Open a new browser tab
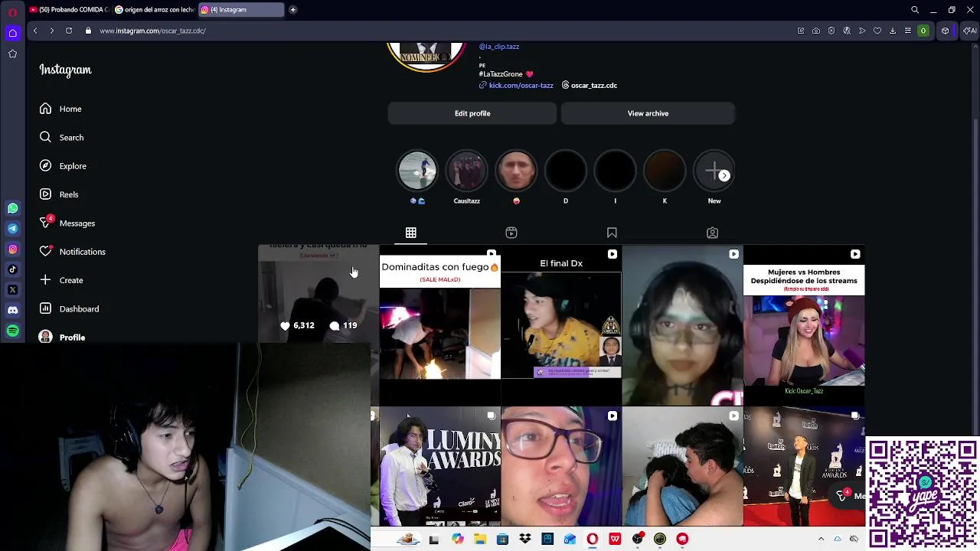The image size is (980, 551). click(x=292, y=10)
